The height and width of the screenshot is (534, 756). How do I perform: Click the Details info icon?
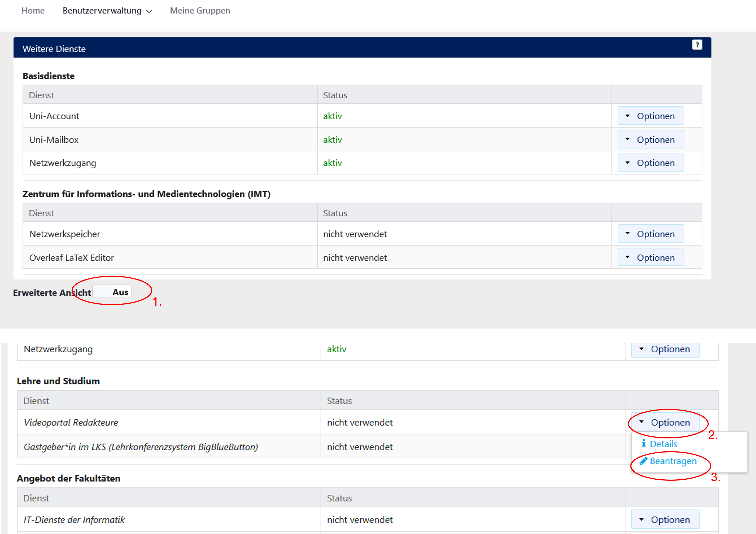pos(643,443)
